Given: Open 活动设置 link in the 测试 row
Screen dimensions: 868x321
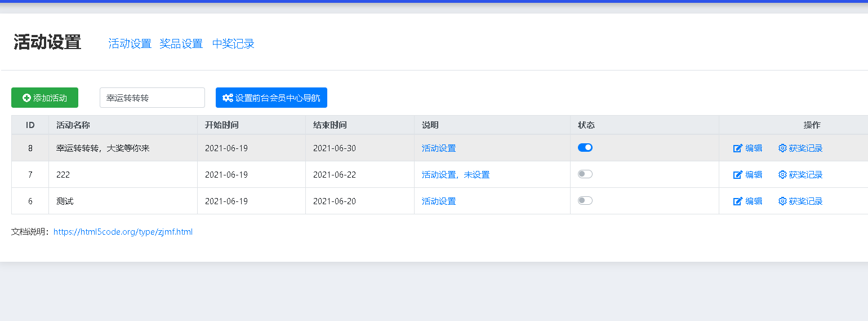Looking at the screenshot, I should pyautogui.click(x=439, y=201).
